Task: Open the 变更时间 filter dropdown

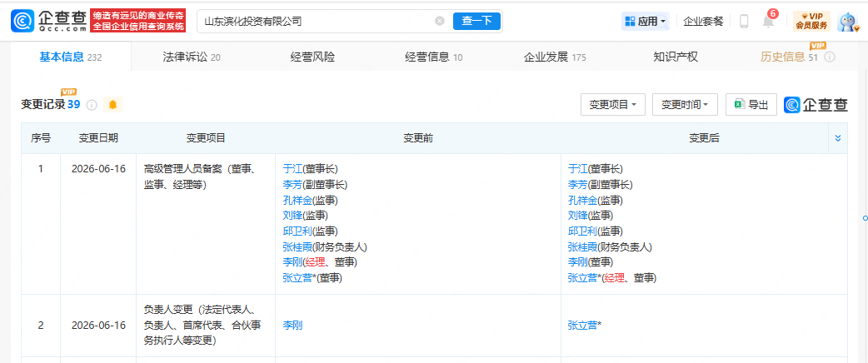Action: pyautogui.click(x=685, y=105)
